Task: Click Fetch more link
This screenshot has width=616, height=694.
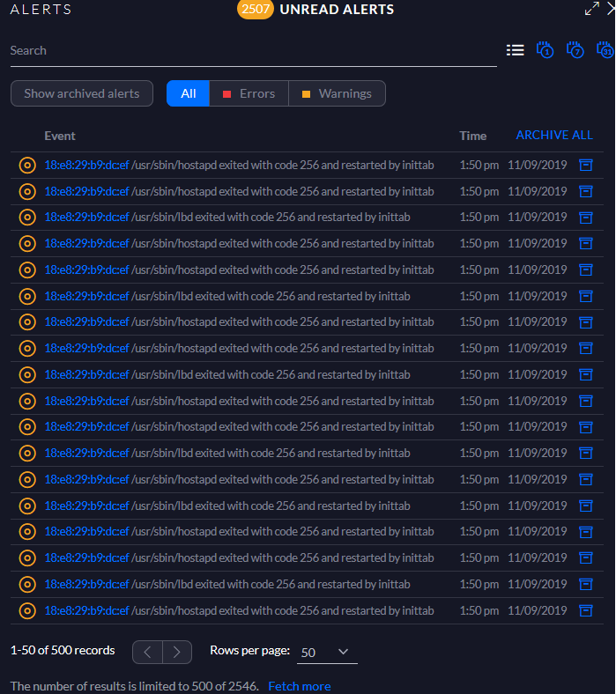Action: (x=300, y=686)
